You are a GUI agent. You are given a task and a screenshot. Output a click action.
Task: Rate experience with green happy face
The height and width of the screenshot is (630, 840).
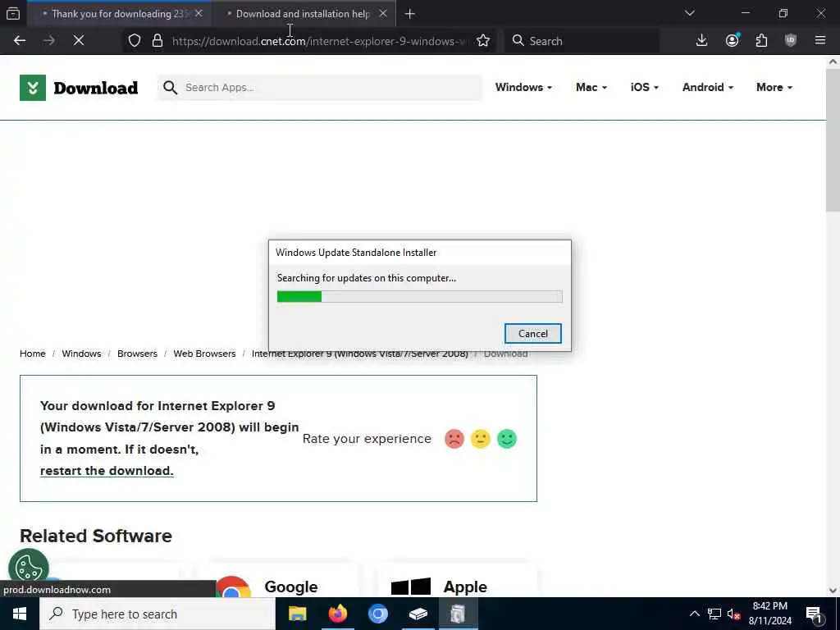coord(506,439)
